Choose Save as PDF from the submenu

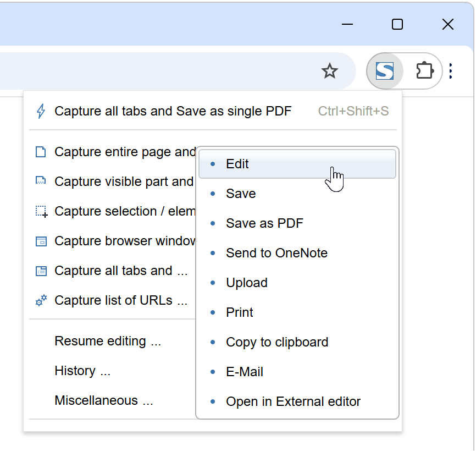[264, 223]
